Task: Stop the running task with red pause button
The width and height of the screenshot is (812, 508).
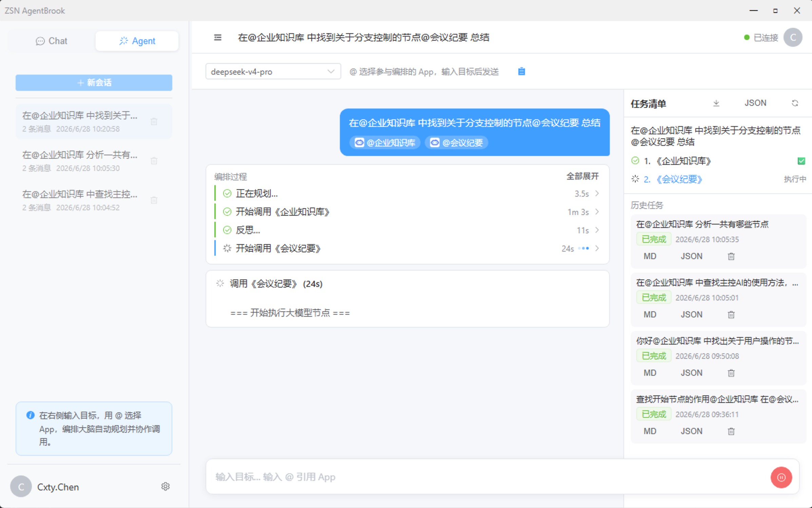Action: point(781,477)
